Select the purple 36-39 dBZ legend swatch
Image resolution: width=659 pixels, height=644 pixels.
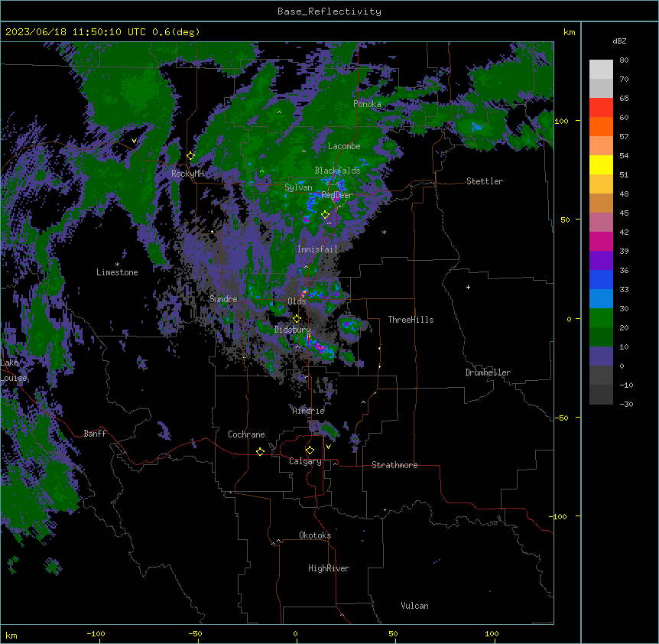click(x=601, y=261)
